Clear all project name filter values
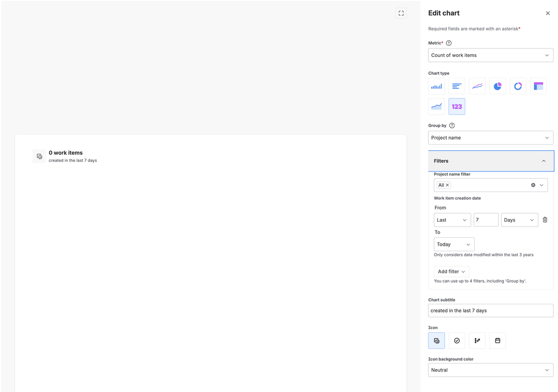Screen dimensions: 558x392 pos(533,185)
